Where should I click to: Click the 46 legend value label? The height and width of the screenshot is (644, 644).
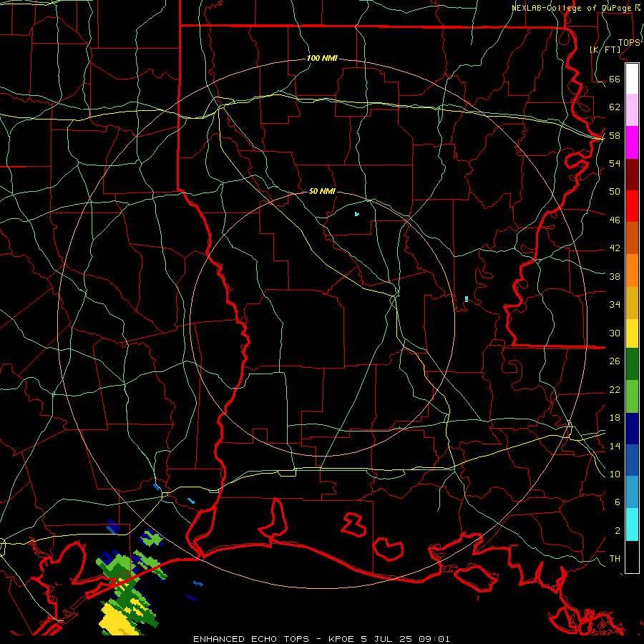(615, 220)
